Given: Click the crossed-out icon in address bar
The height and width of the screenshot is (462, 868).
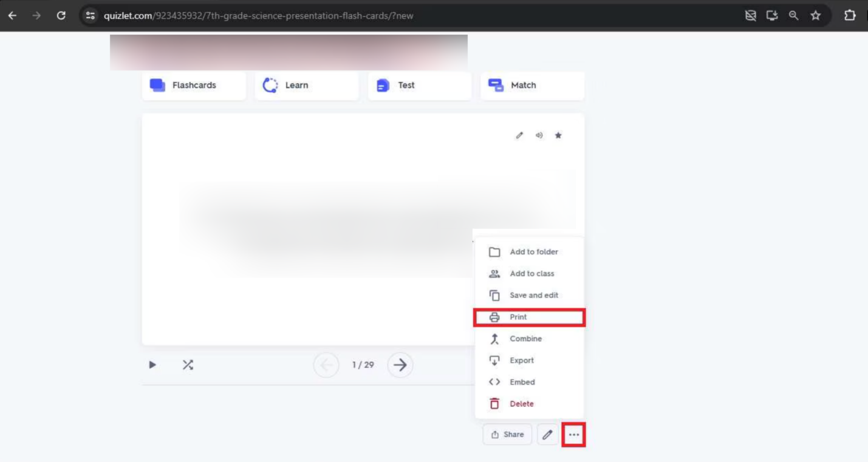Looking at the screenshot, I should [751, 16].
